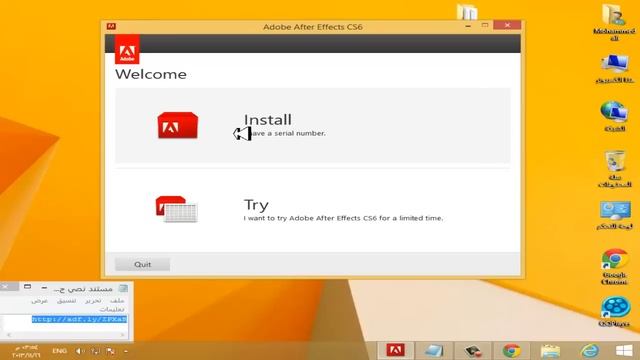This screenshot has height=360, width=640.
Task: Open the File (ملف) menu in Notepad
Action: point(117,300)
